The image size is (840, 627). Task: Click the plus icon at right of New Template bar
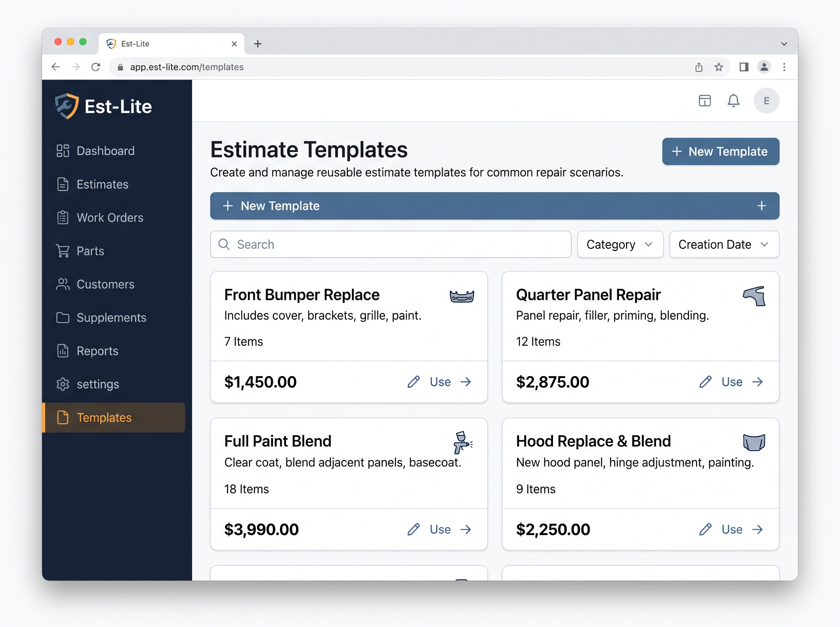[762, 206]
